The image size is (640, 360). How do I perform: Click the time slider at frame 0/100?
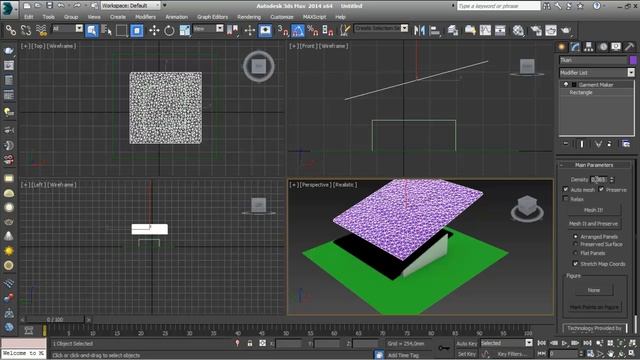tap(55, 320)
